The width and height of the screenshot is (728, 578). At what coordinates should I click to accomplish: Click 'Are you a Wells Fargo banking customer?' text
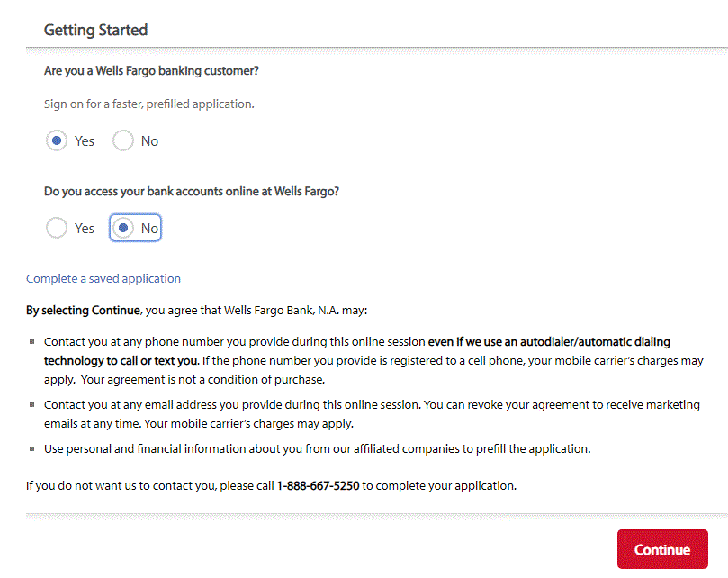coord(151,70)
